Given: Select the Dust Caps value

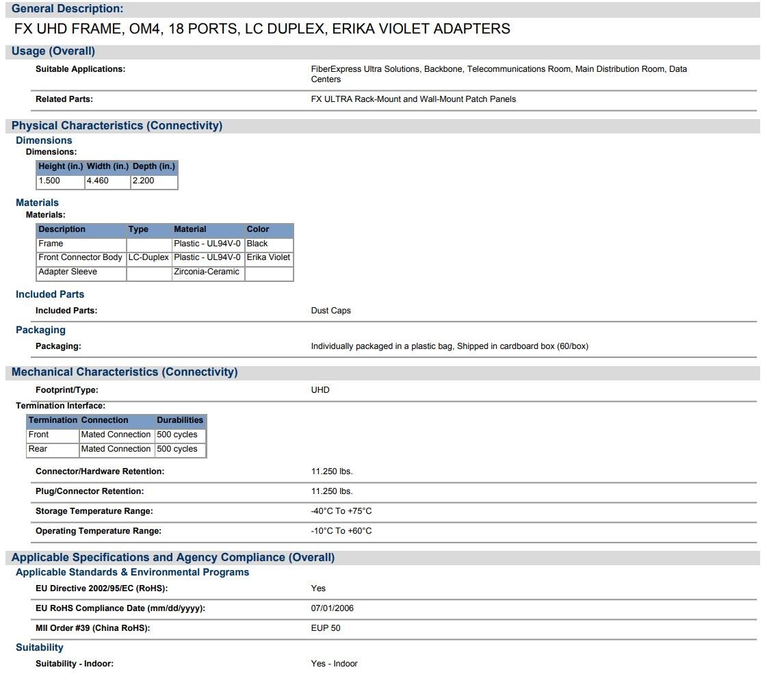Looking at the screenshot, I should tap(330, 311).
